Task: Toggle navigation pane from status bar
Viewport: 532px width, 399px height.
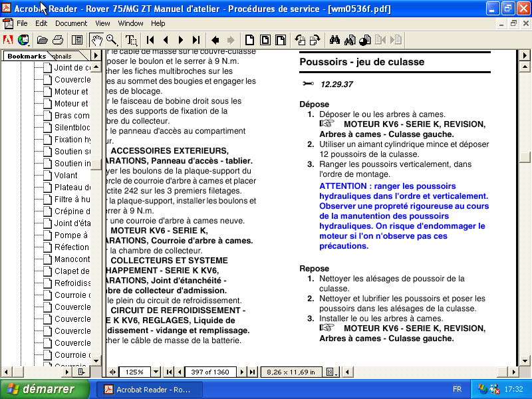Action: (112, 372)
